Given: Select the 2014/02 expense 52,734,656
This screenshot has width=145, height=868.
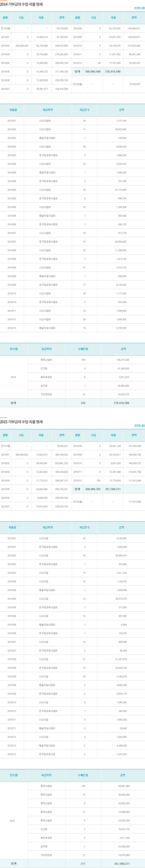Looking at the screenshot, I should click(x=42, y=46).
